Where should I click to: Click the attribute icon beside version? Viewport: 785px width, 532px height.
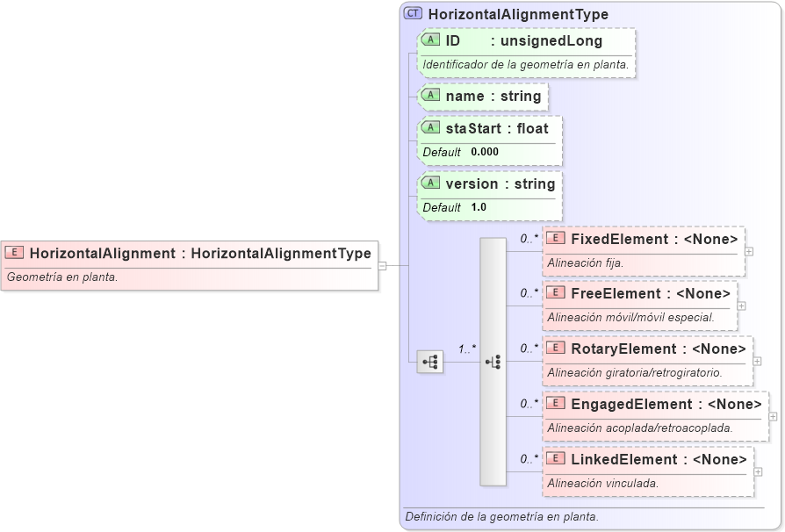point(430,183)
